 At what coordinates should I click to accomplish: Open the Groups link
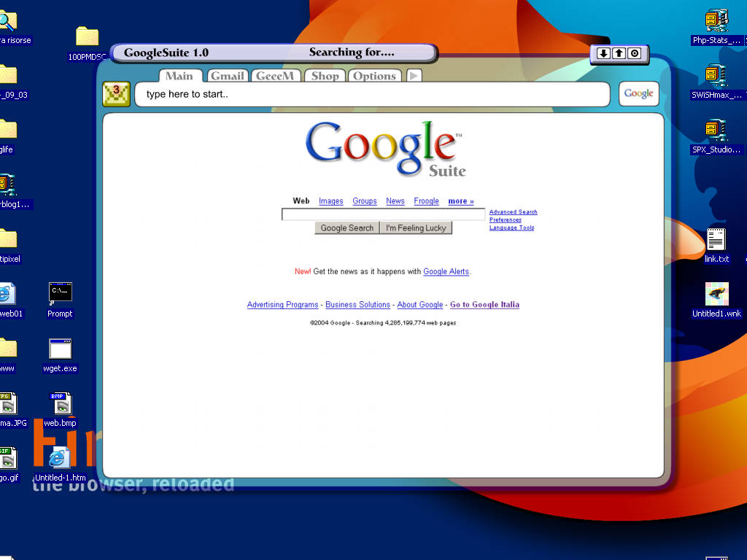(x=365, y=201)
